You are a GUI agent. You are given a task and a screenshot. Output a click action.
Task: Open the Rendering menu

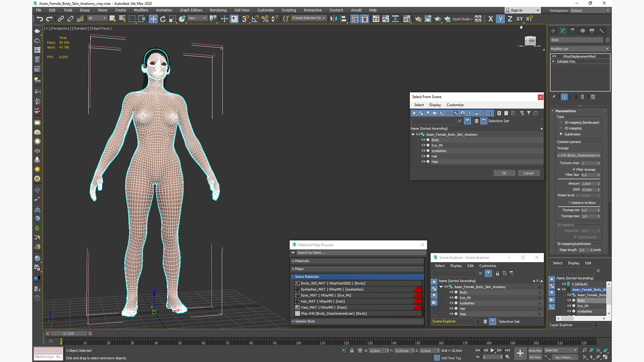(218, 10)
